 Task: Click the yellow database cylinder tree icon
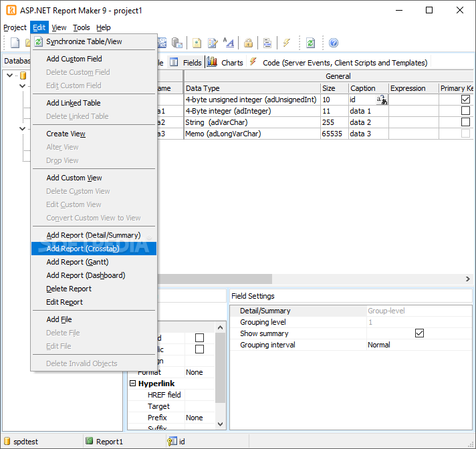[23, 76]
